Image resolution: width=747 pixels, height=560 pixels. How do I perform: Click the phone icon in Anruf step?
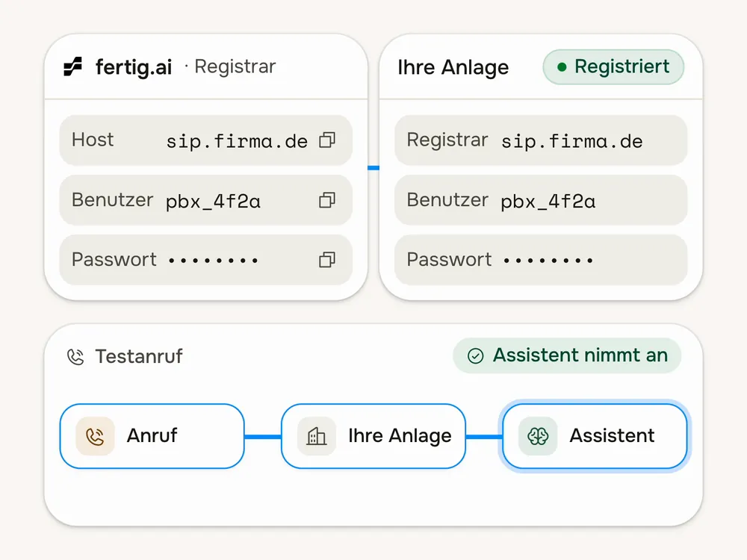coord(96,436)
